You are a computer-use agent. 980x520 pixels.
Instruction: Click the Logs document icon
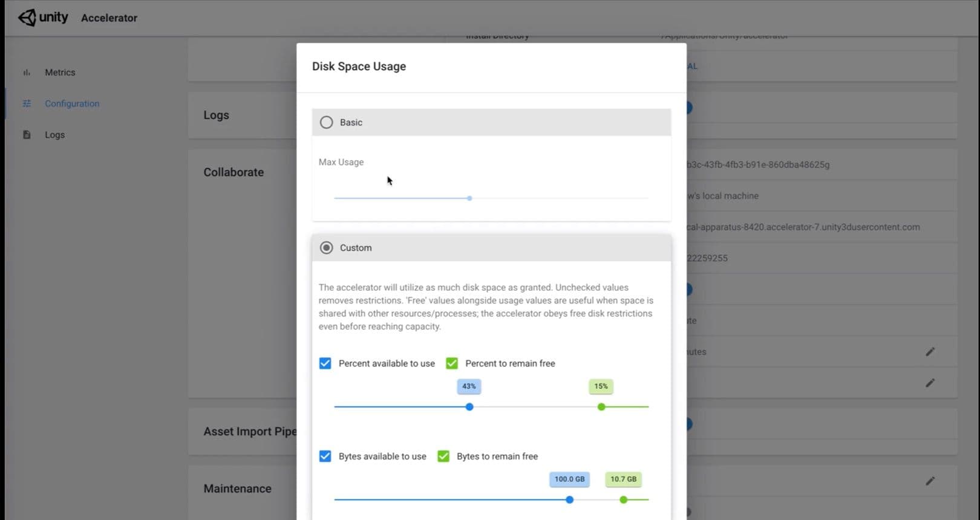tap(27, 135)
